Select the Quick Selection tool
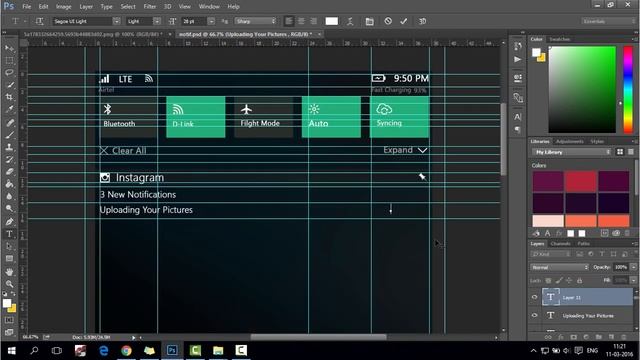 [9, 85]
